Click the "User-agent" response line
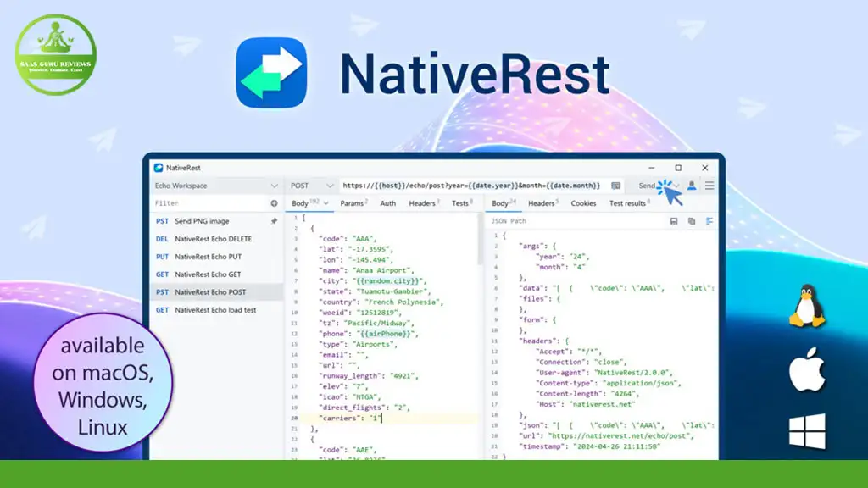 (x=604, y=373)
